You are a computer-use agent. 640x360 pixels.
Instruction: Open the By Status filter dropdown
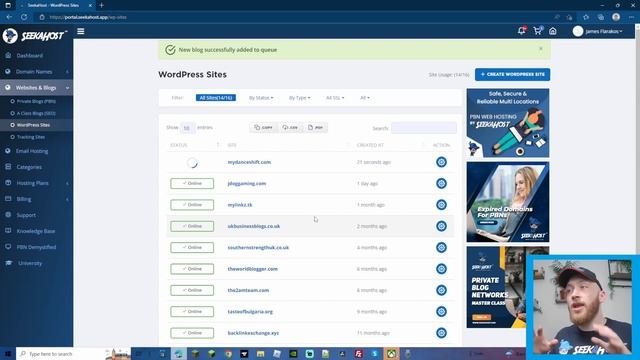tap(261, 98)
